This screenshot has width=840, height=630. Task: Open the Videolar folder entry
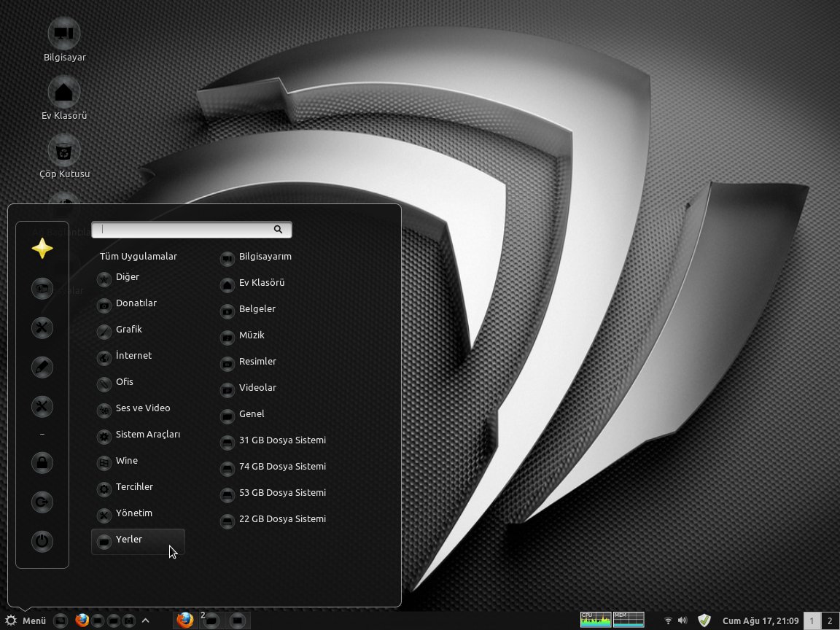click(249, 388)
